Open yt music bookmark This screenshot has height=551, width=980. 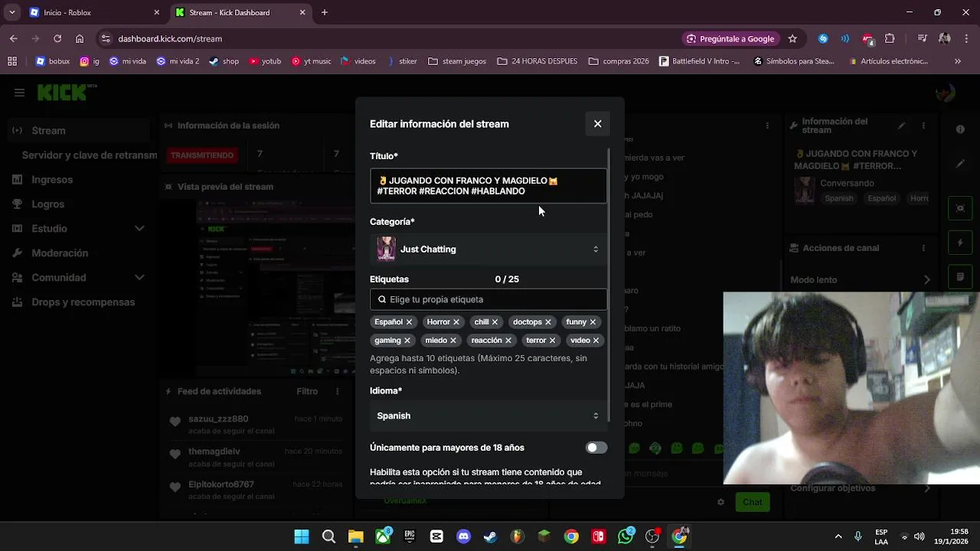point(312,61)
